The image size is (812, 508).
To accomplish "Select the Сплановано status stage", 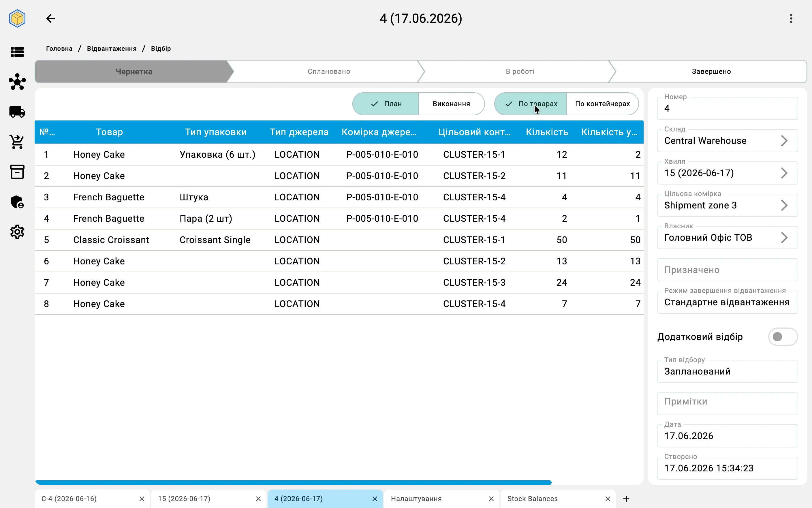I will [328, 72].
